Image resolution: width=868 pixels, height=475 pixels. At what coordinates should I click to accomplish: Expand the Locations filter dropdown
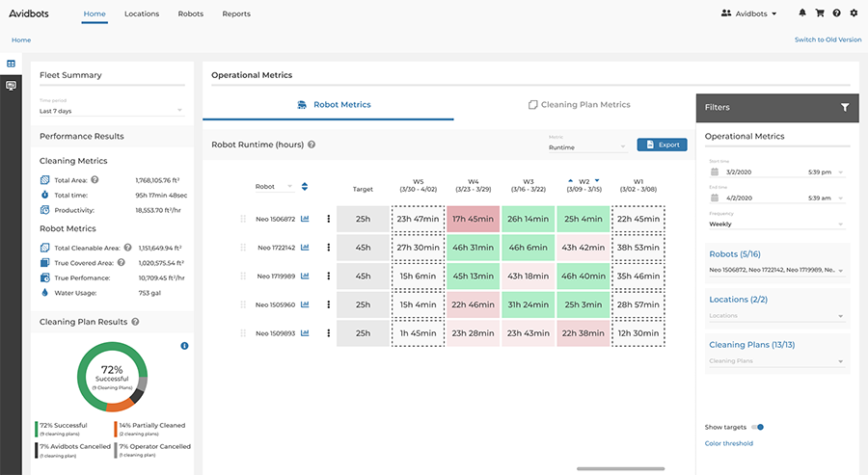pos(776,316)
